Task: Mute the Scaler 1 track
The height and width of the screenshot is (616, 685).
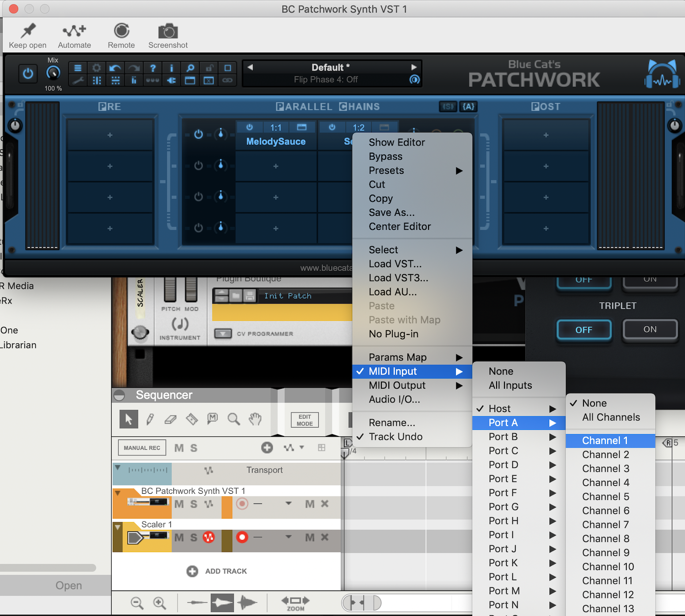Action: tap(179, 537)
